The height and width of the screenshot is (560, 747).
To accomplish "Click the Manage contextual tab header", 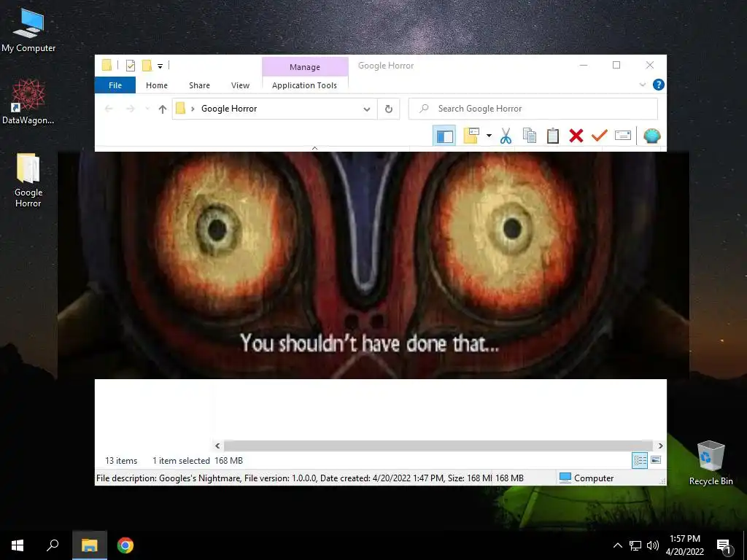I will point(305,66).
